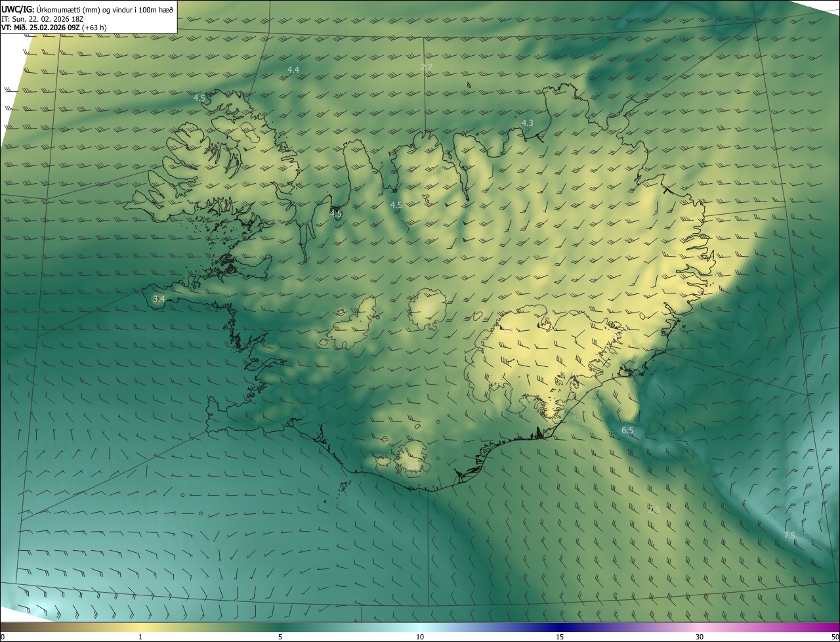
Task: Click the valid time line 'VT: Mið. 25.02.2026 09Z (+63 h)'
Action: pyautogui.click(x=54, y=28)
